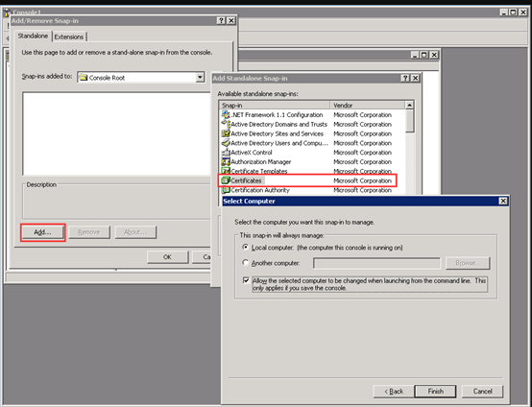The width and height of the screenshot is (532, 407).
Task: Click the Active Directory Sites and Services icon
Action: [226, 133]
